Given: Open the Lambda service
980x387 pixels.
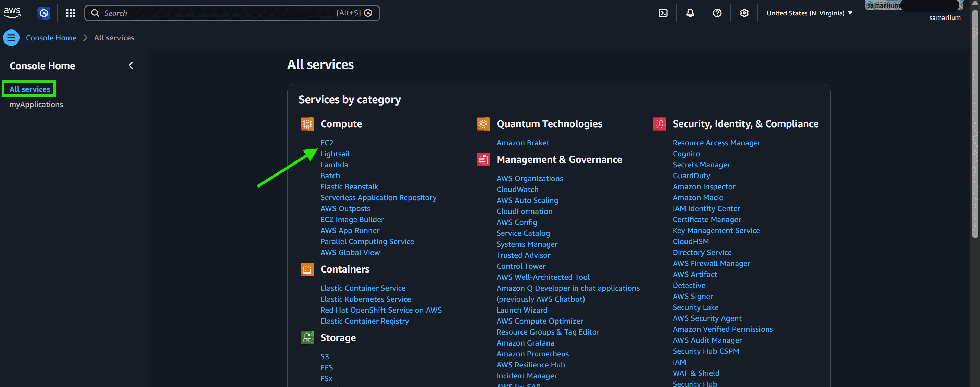Looking at the screenshot, I should coord(334,165).
